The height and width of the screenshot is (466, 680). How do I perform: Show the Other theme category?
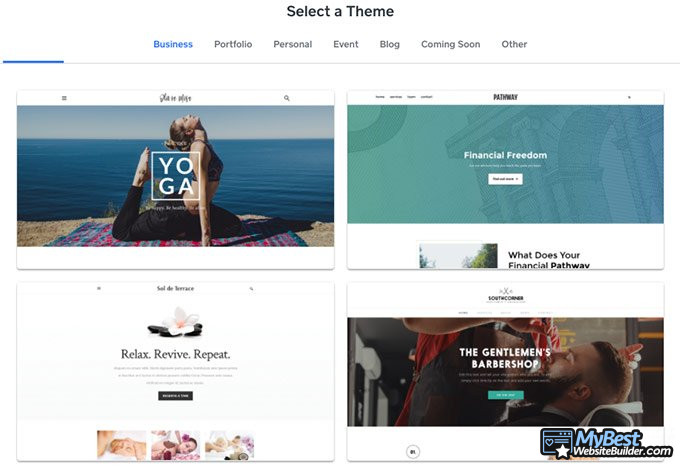point(515,44)
